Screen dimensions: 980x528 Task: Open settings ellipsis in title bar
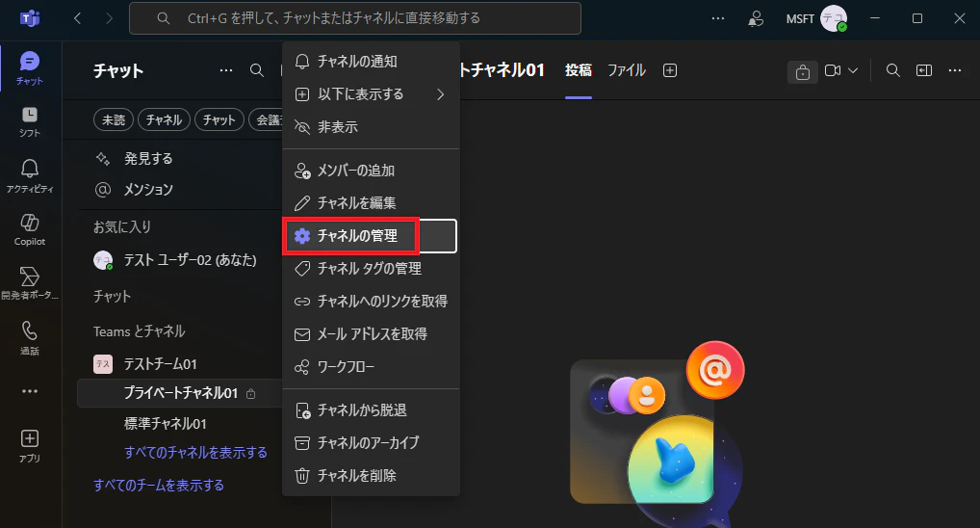coord(718,18)
